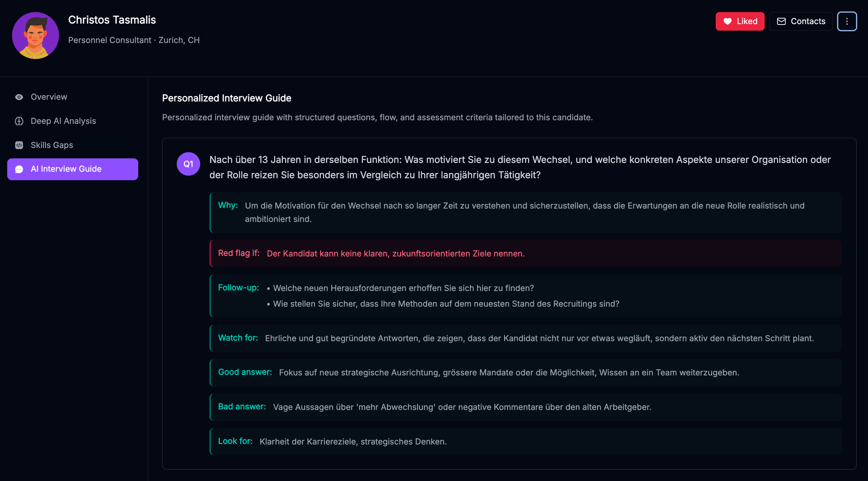Click red flag text 'Der Kandidat kann keine klaren'
868x481 pixels.
[396, 253]
